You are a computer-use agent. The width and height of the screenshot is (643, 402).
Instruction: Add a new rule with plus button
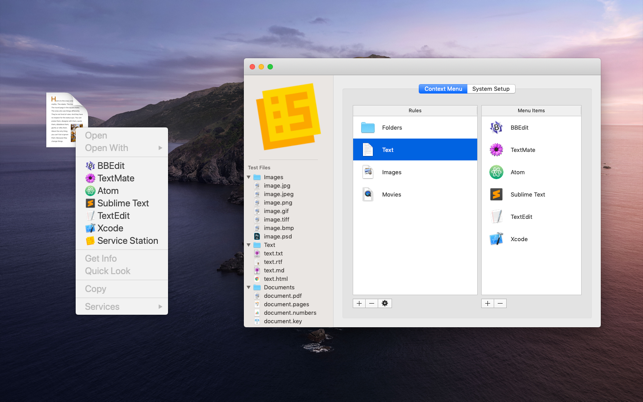click(359, 303)
